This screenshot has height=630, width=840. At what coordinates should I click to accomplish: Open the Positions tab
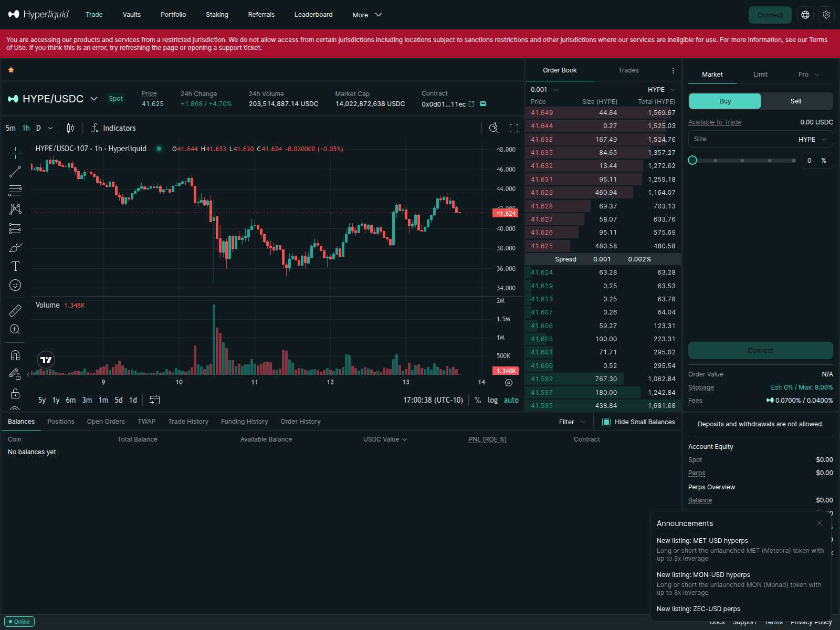tap(61, 422)
